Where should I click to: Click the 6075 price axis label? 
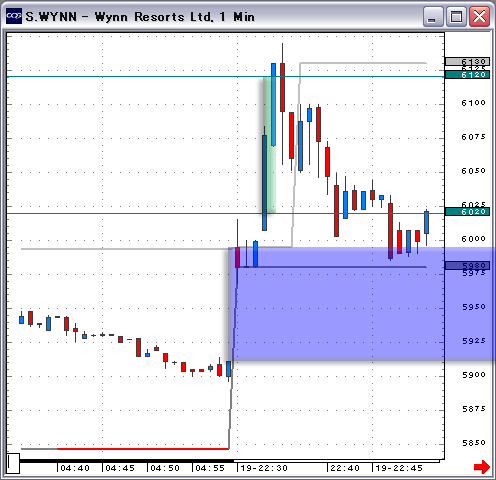point(473,137)
